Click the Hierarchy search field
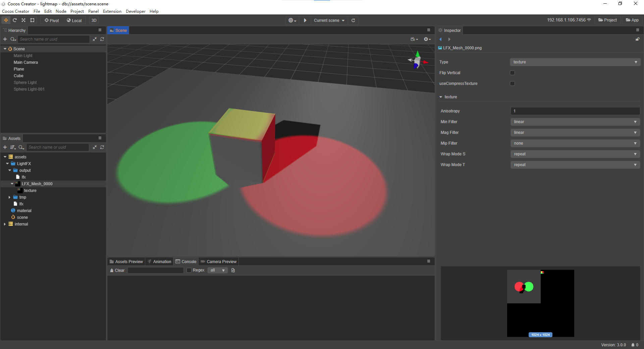 54,39
